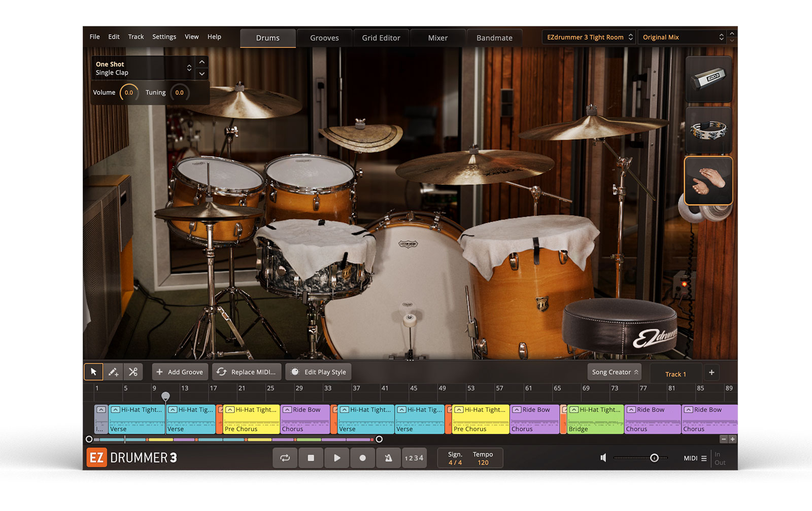Image resolution: width=812 pixels, height=511 pixels.
Task: Click the ride cymbal
Action: [x=475, y=166]
